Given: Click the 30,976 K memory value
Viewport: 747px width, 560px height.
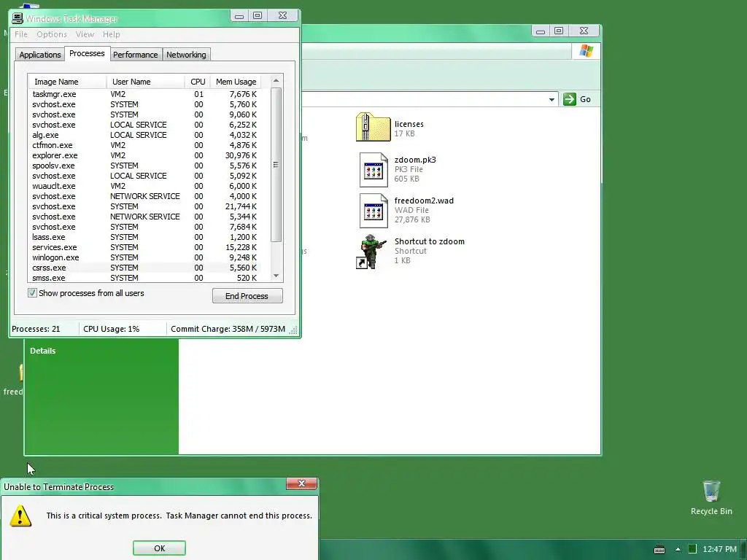Looking at the screenshot, I should (241, 156).
